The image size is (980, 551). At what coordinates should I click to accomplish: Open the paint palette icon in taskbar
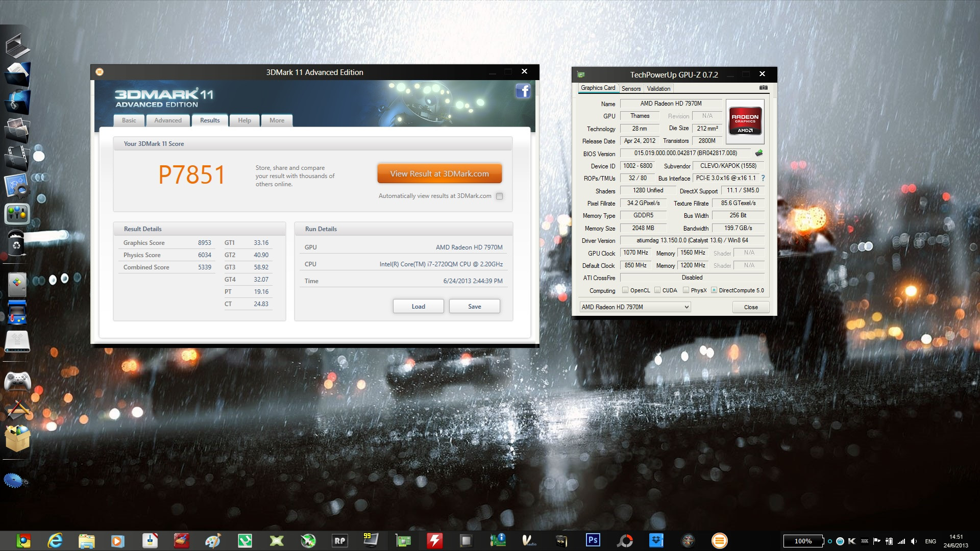coord(213,541)
